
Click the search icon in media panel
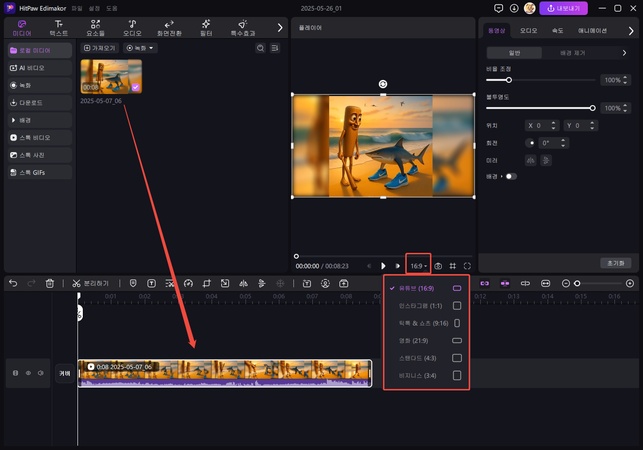tap(260, 48)
